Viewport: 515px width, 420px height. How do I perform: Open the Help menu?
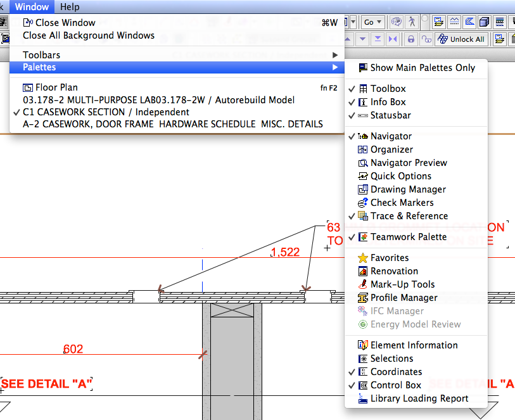click(70, 7)
